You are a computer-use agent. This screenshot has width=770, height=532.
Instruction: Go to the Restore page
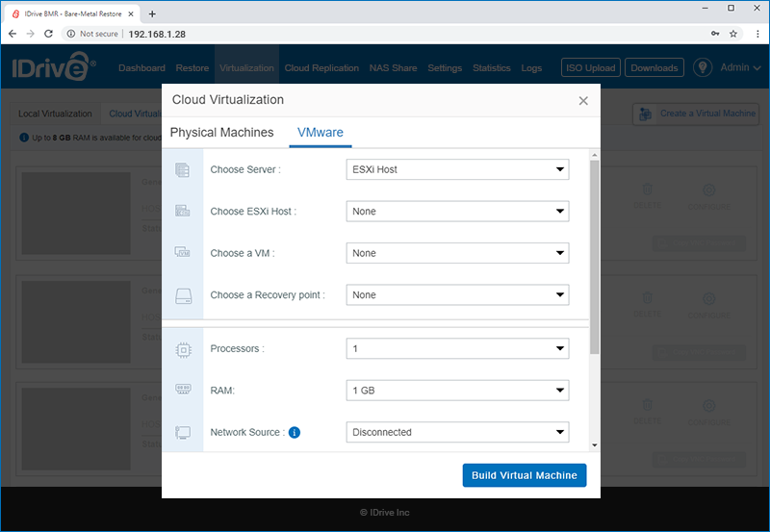(x=192, y=67)
